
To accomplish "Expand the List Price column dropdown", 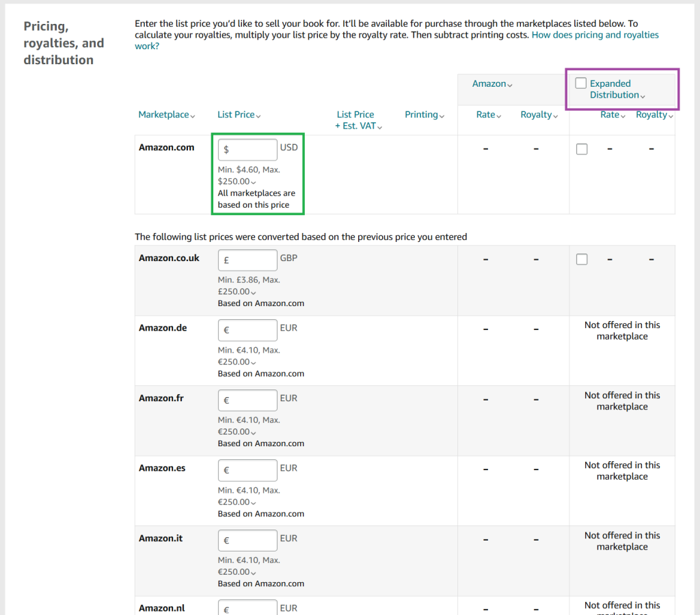I will 239,114.
